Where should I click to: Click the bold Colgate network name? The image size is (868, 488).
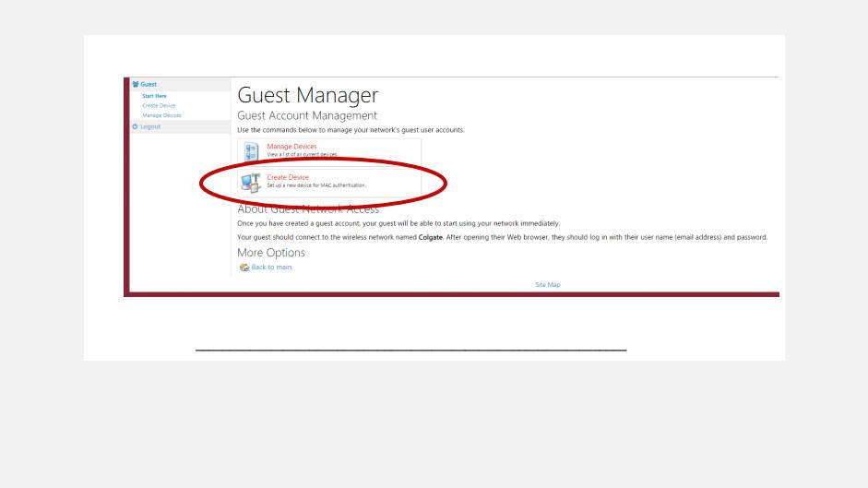(433, 237)
